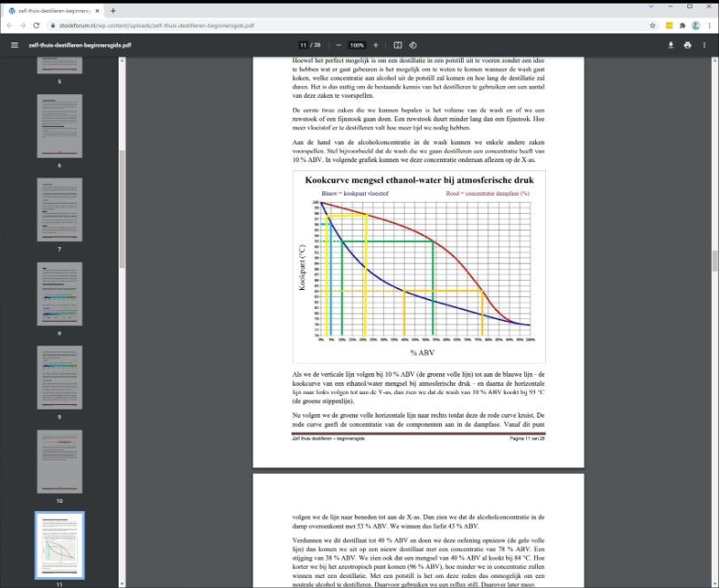The height and width of the screenshot is (588, 719).
Task: Fit PDF page to window
Action: (x=398, y=45)
